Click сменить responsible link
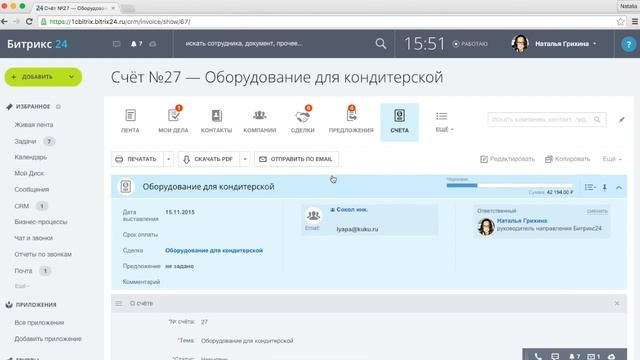Image resolution: width=640 pixels, height=360 pixels. (x=597, y=211)
